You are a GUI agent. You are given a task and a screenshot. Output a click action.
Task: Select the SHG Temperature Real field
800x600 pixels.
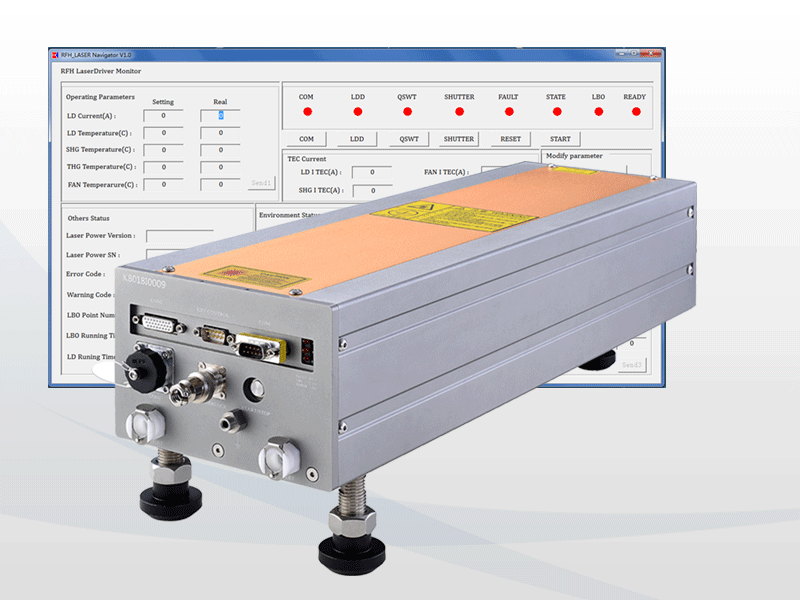coord(220,150)
